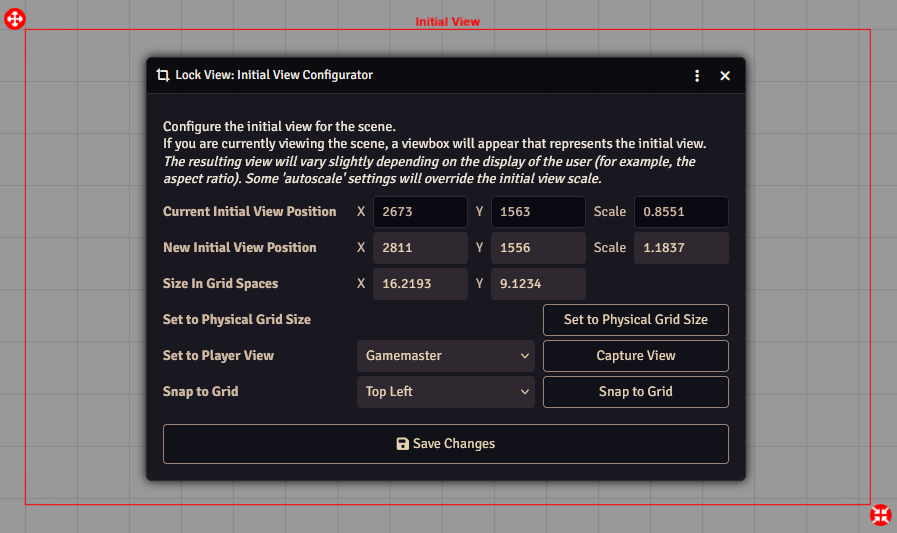Screen dimensions: 897x533
Task: Select the Current Initial View X field
Action: coord(420,212)
